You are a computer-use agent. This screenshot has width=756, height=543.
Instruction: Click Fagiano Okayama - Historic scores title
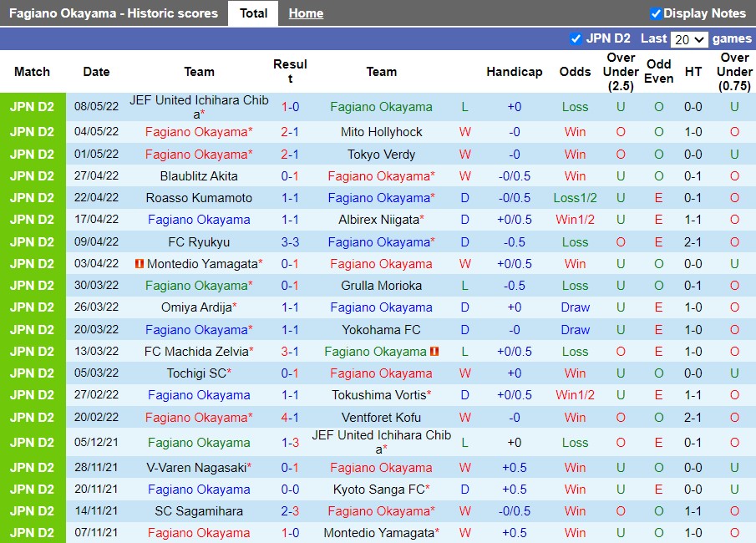114,13
